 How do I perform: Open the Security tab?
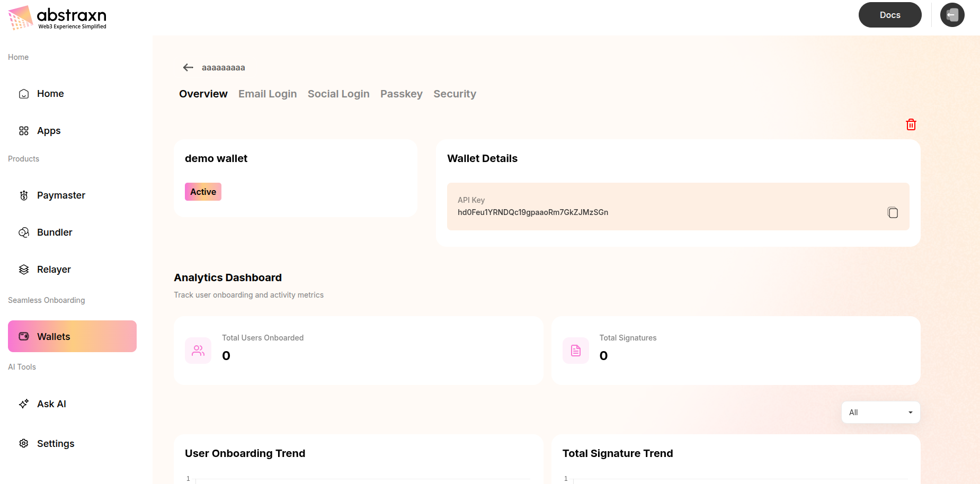[455, 94]
